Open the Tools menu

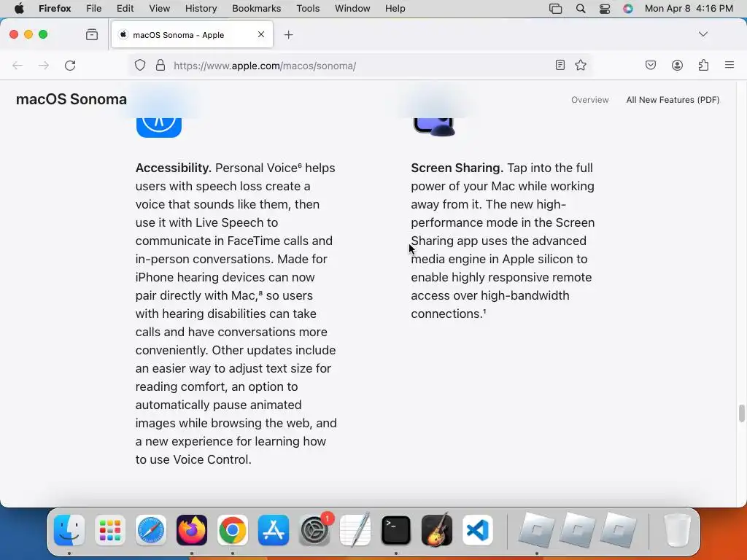click(308, 9)
